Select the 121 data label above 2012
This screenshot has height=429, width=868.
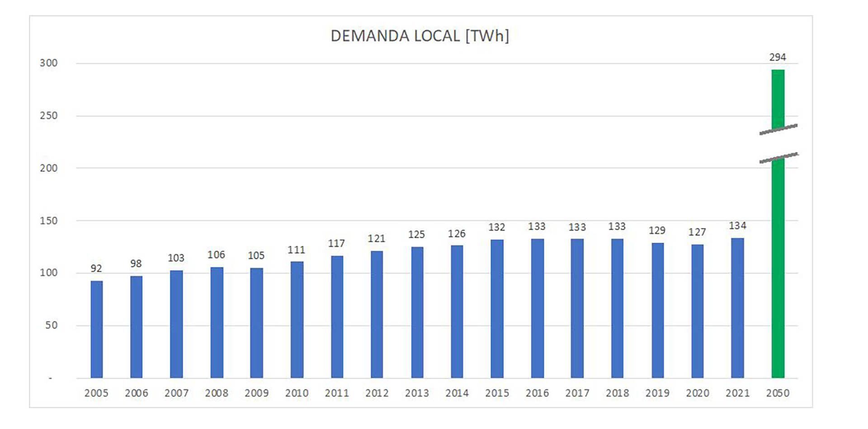tap(376, 239)
